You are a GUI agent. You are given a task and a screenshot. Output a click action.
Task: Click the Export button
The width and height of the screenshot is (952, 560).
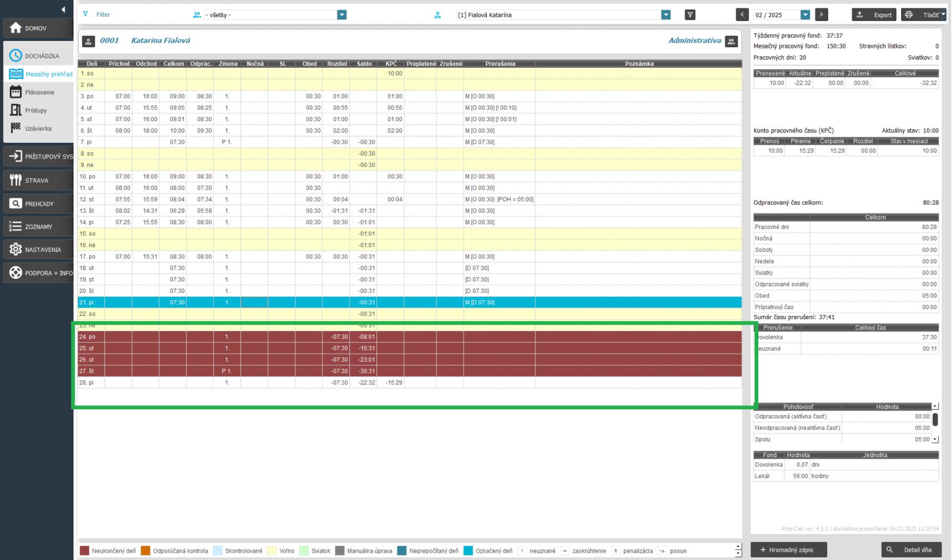pos(875,15)
